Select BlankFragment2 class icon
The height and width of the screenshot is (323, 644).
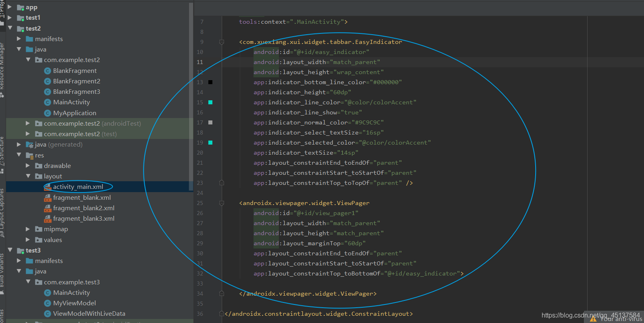point(48,81)
